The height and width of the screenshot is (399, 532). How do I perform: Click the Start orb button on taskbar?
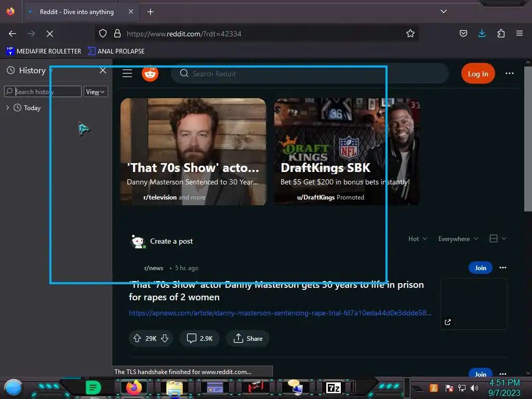[14, 388]
